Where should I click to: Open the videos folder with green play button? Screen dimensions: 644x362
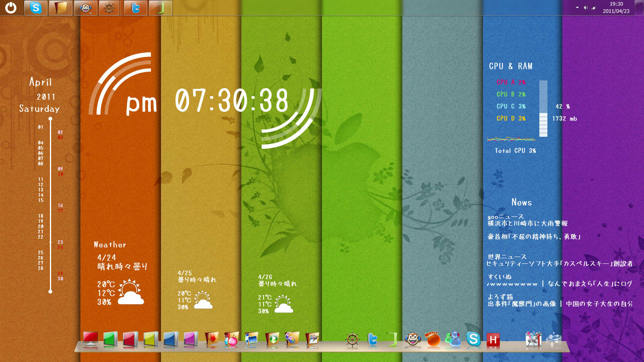click(272, 339)
